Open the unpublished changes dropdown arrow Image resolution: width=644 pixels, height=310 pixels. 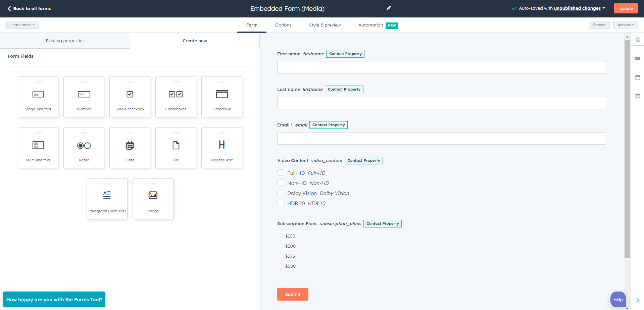point(604,8)
